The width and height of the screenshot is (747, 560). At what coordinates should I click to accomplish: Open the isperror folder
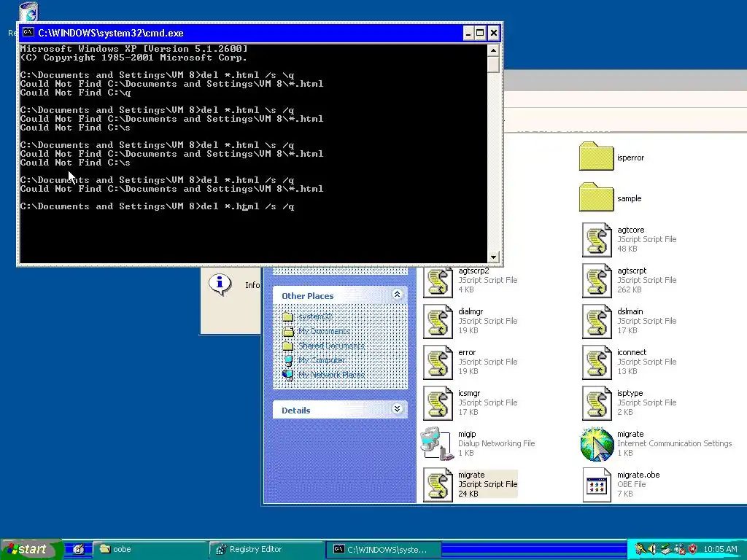coord(596,156)
